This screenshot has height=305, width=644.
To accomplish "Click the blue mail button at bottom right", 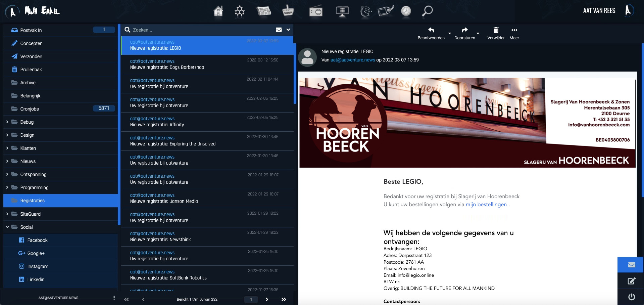I will click(x=631, y=265).
